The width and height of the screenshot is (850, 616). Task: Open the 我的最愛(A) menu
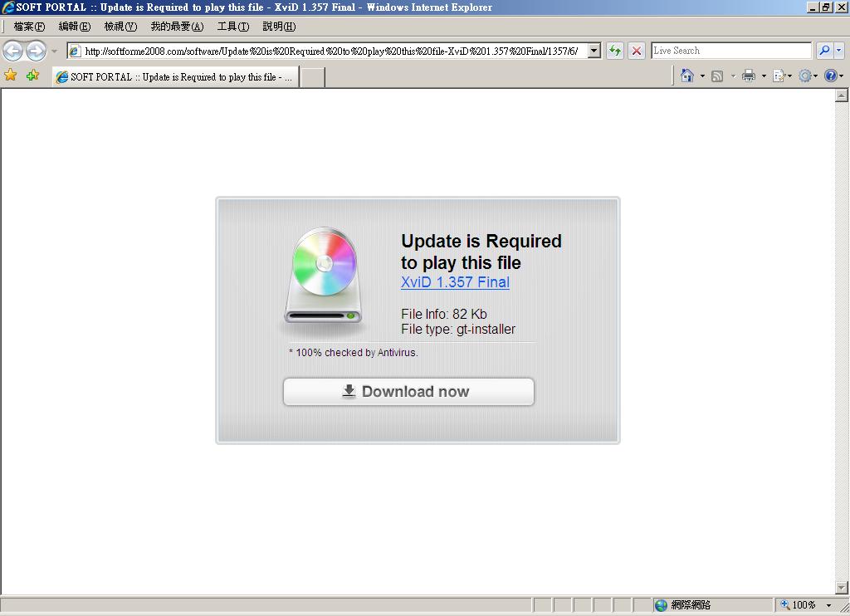(x=178, y=27)
